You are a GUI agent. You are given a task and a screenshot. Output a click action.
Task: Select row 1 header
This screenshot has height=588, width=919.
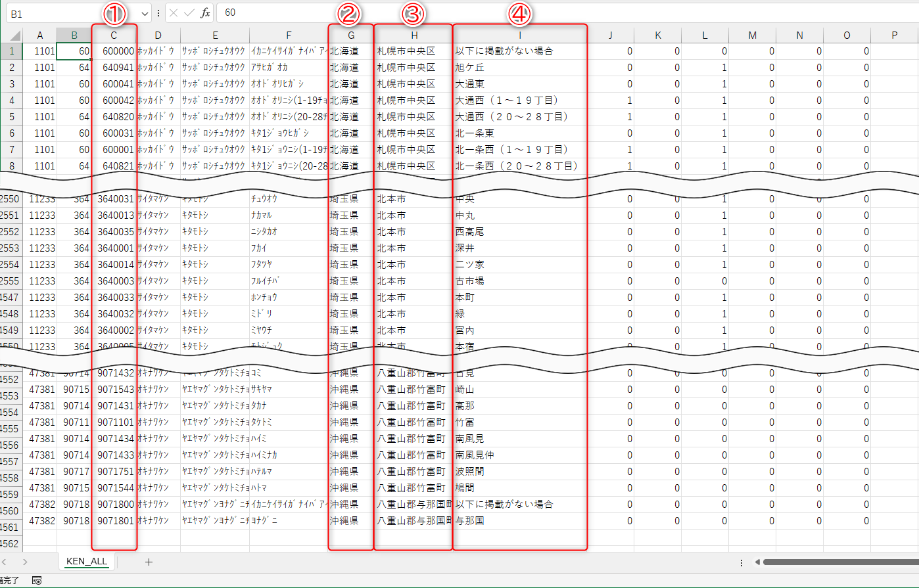pos(11,51)
